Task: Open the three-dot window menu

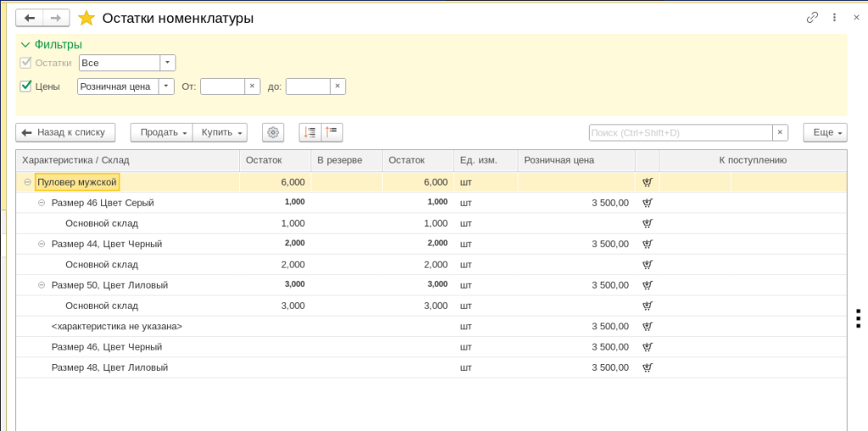Action: coord(834,18)
